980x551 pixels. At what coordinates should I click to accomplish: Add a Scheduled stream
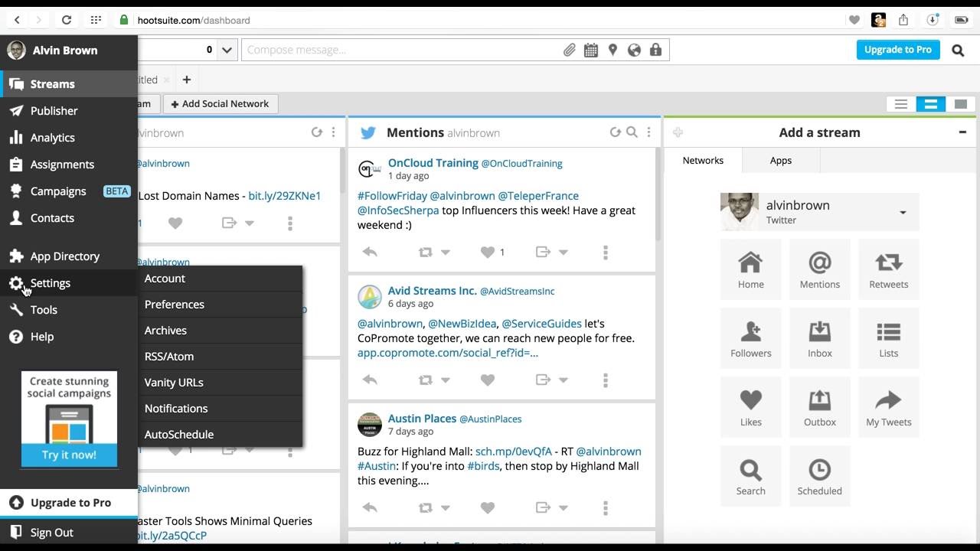pos(820,476)
